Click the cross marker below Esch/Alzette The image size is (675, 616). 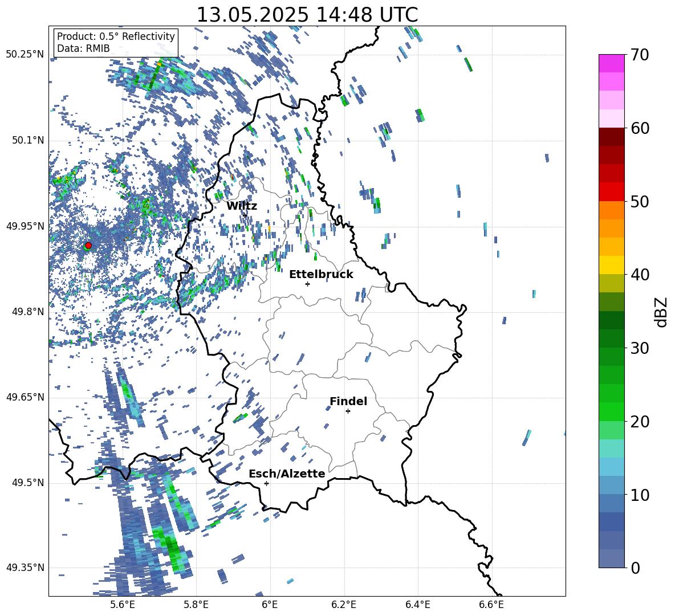tap(266, 483)
